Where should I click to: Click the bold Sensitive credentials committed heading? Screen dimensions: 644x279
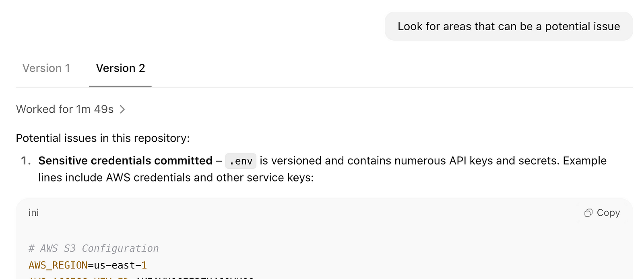click(125, 161)
